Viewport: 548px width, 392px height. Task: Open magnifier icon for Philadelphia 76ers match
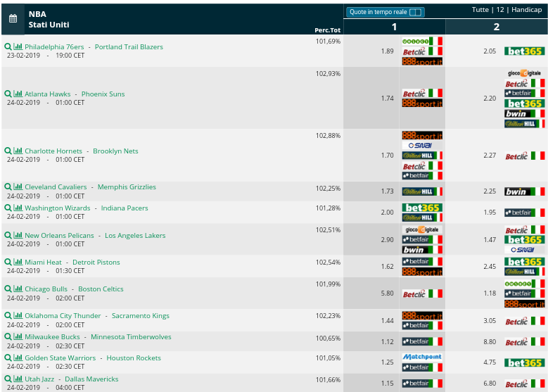point(8,46)
